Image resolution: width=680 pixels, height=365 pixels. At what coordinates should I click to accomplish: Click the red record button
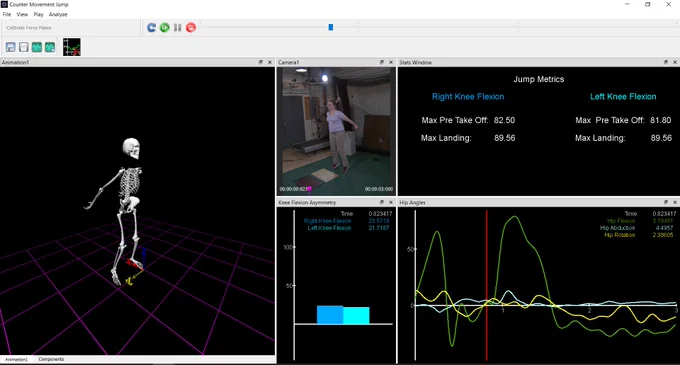coord(191,28)
